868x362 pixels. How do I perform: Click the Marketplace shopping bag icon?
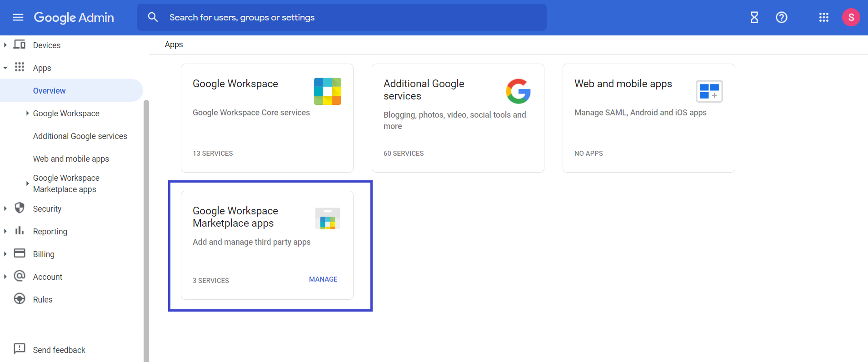(328, 218)
